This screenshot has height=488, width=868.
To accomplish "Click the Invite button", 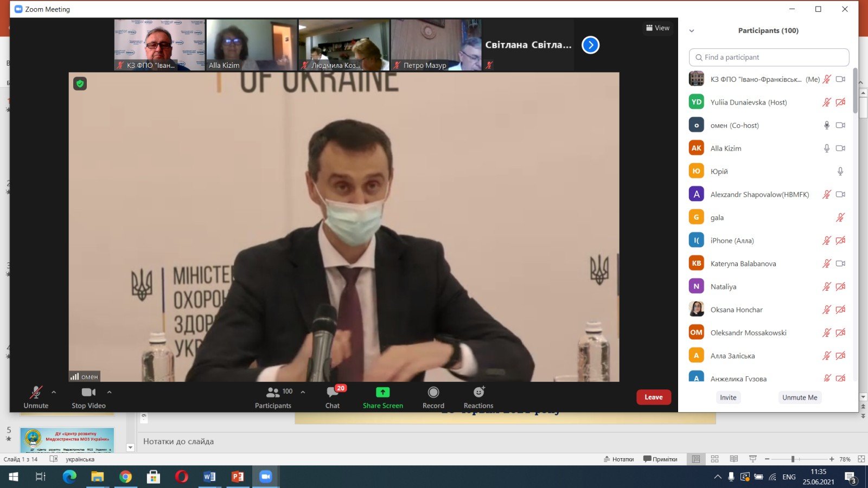I will (728, 397).
